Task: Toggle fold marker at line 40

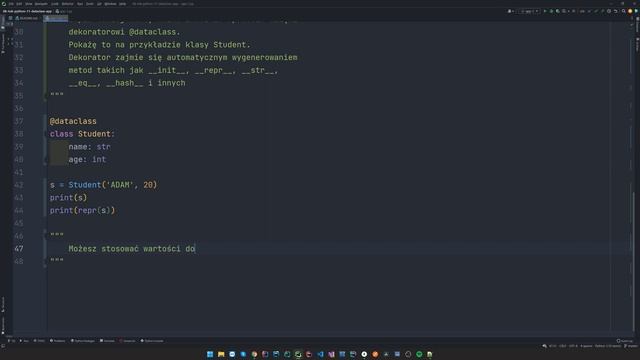Action: [x=46, y=160]
